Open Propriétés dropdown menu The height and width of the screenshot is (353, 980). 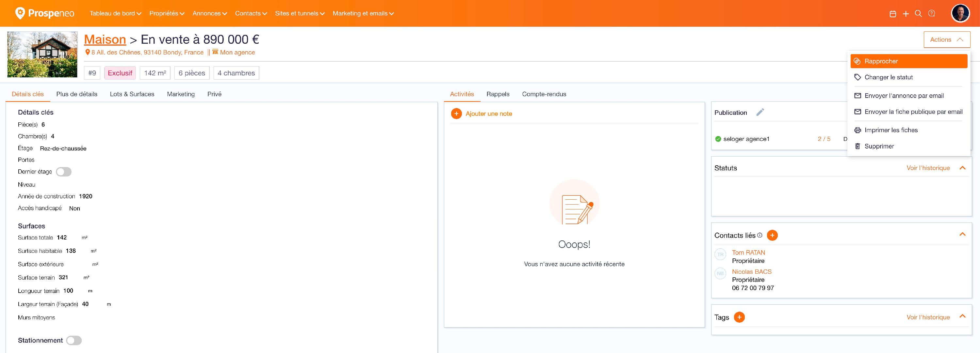(x=167, y=13)
